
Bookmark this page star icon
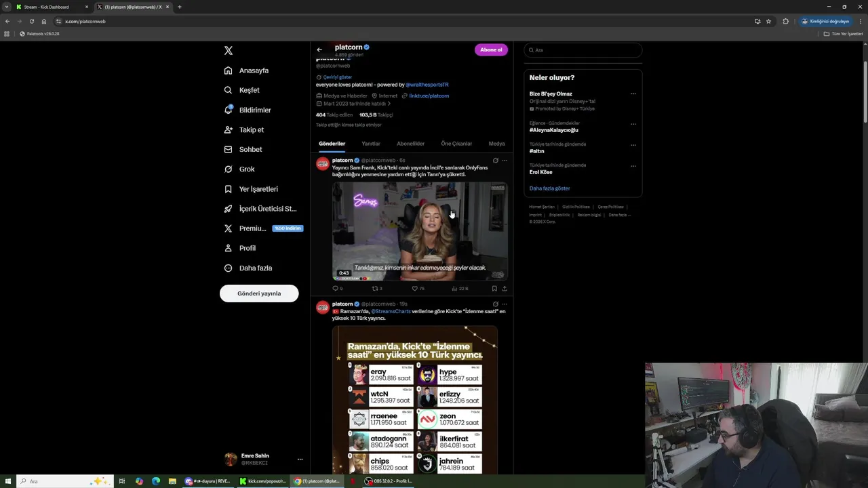click(x=768, y=21)
